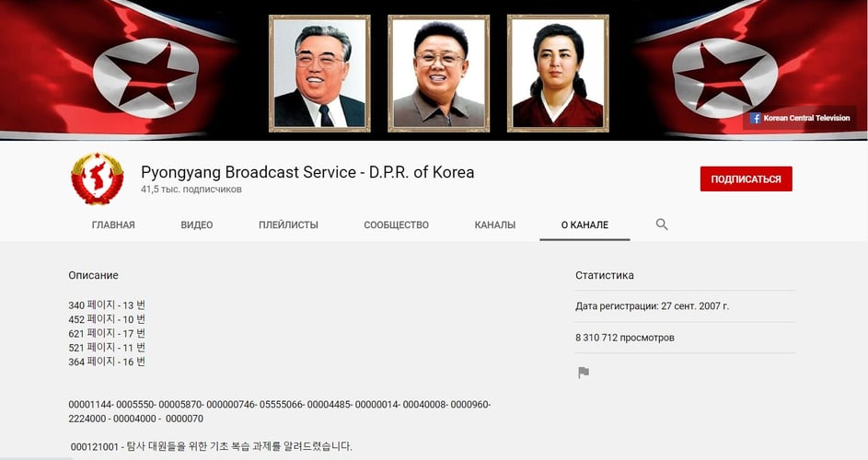Click the right framed portrait in banner
The height and width of the screenshot is (460, 868).
[558, 73]
